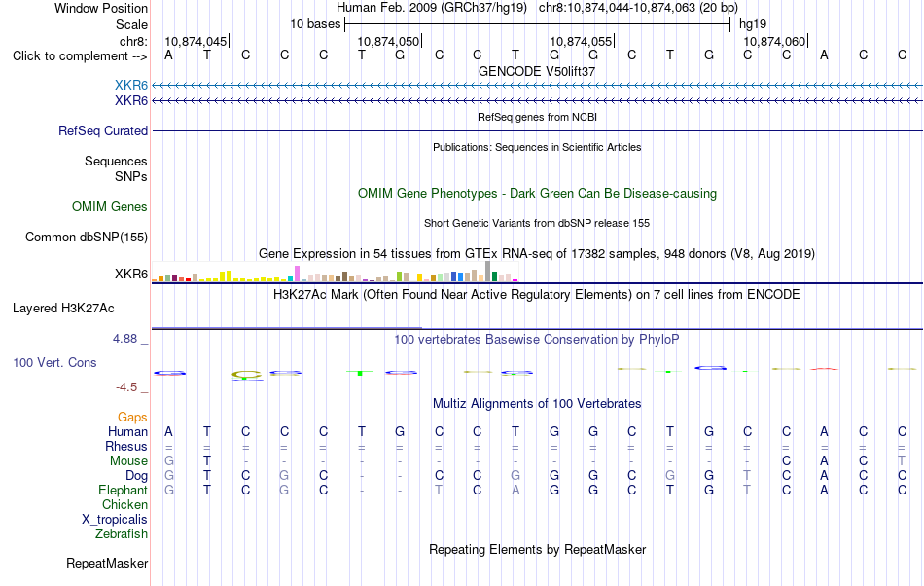The width and height of the screenshot is (924, 586).
Task: Click the dark green bar in GTEx chart
Action: (x=494, y=276)
